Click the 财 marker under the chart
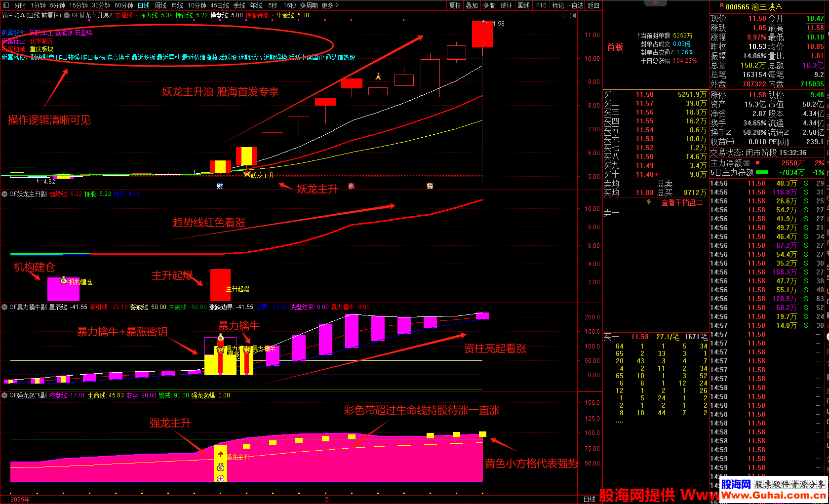Screen dimensions: 829x504 [x=220, y=186]
